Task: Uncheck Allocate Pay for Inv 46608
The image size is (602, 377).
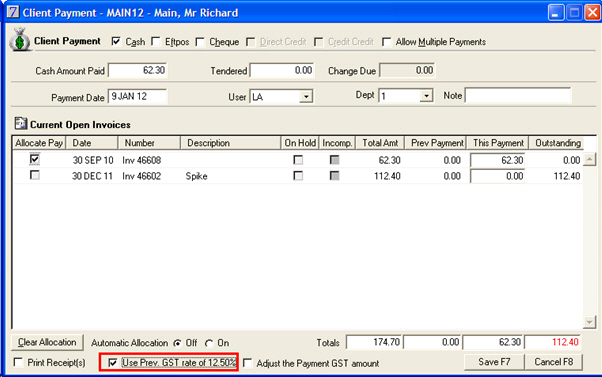Action: point(35,159)
